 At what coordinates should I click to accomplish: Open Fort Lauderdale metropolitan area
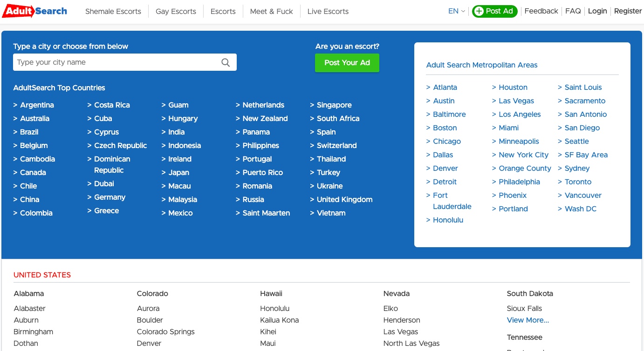452,201
